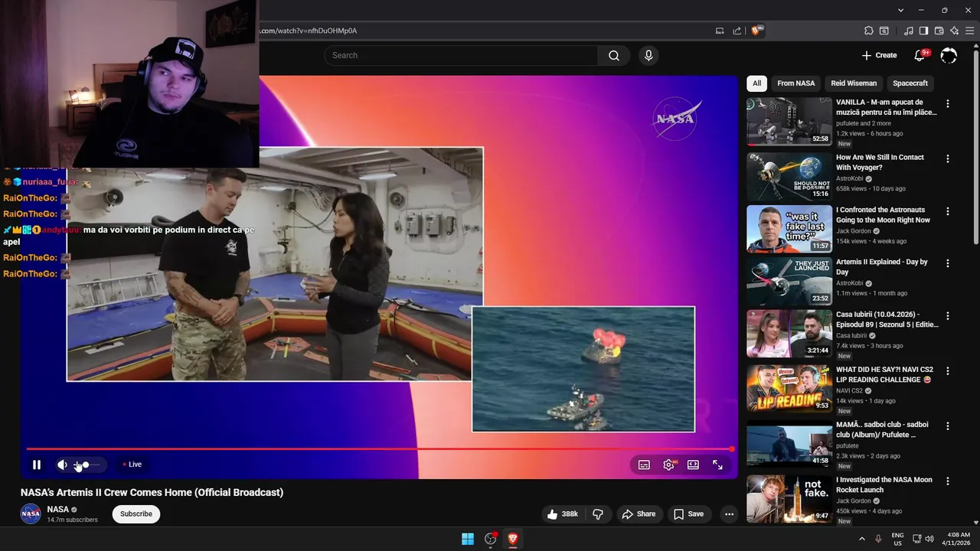The width and height of the screenshot is (980, 551).
Task: Start voice search with microphone
Action: pos(648,55)
